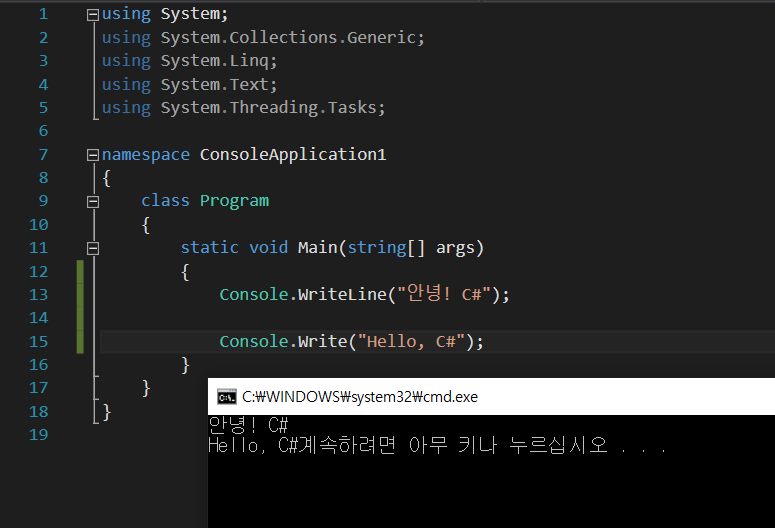
Task: Click the "안녕! C#" string literal
Action: [x=444, y=294]
